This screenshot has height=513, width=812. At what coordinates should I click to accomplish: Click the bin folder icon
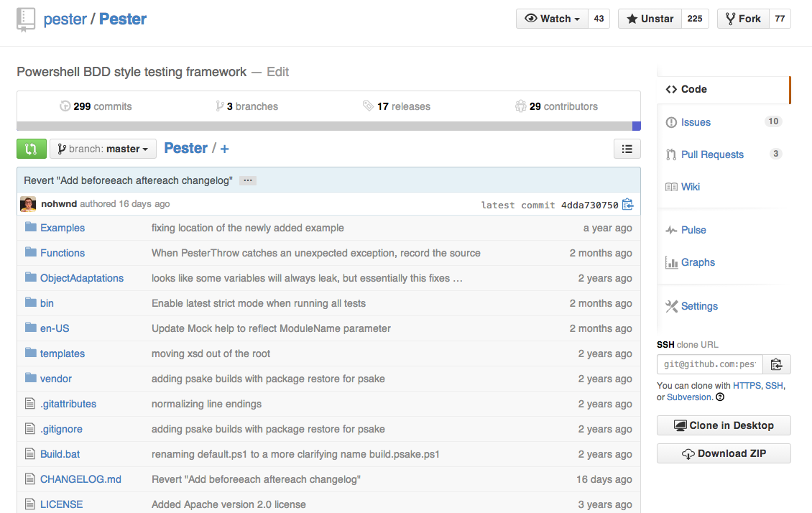pos(31,302)
